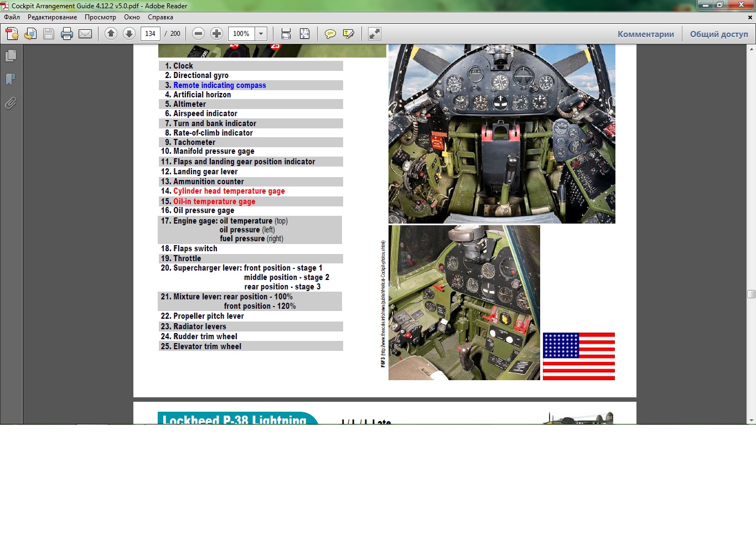Open the Комментарии pane

[646, 34]
